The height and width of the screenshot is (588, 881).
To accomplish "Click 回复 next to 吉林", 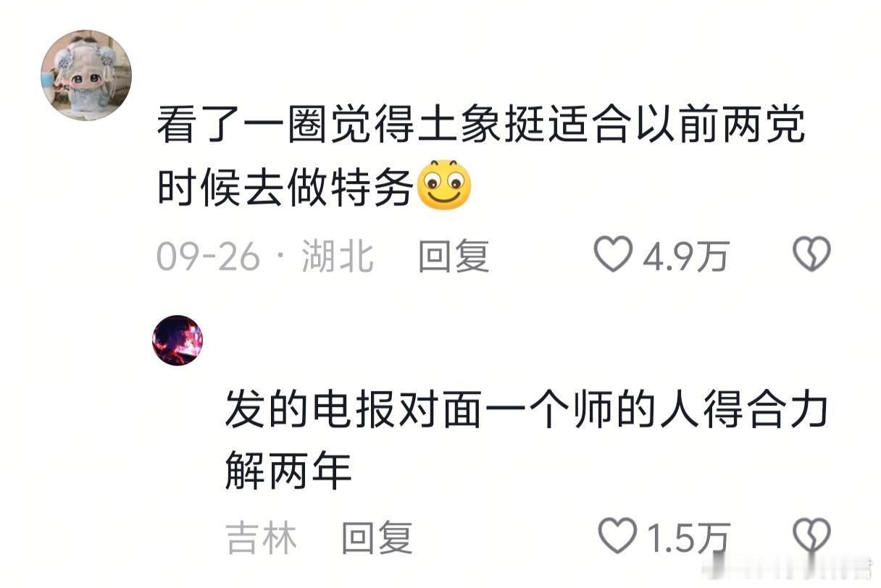I will tap(377, 538).
